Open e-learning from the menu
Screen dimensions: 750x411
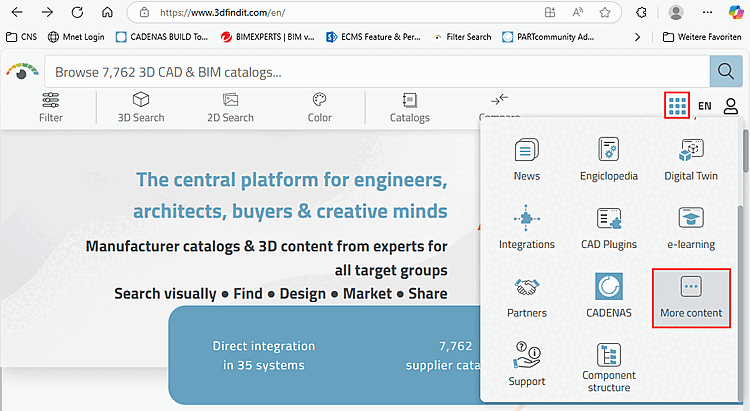pos(691,228)
